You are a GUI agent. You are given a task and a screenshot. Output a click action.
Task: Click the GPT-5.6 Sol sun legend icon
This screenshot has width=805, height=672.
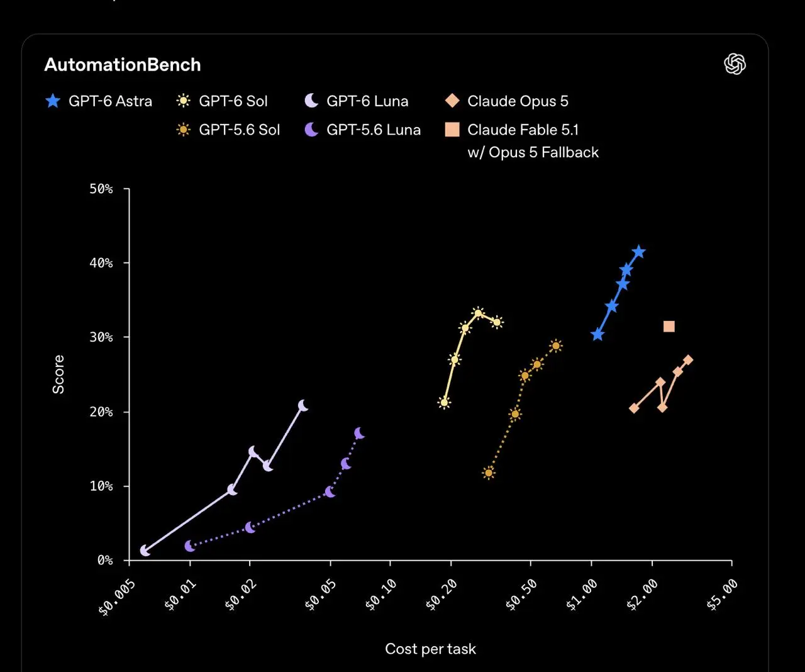click(x=183, y=130)
